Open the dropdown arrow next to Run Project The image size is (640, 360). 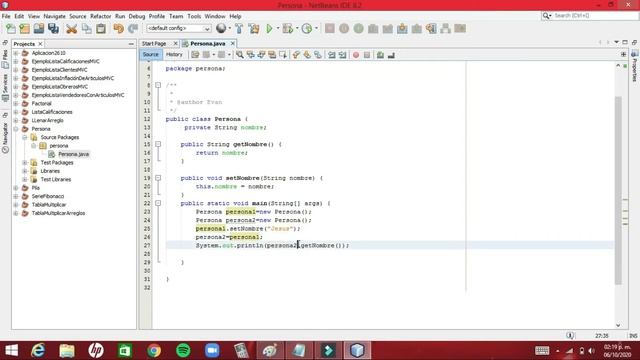click(x=278, y=29)
